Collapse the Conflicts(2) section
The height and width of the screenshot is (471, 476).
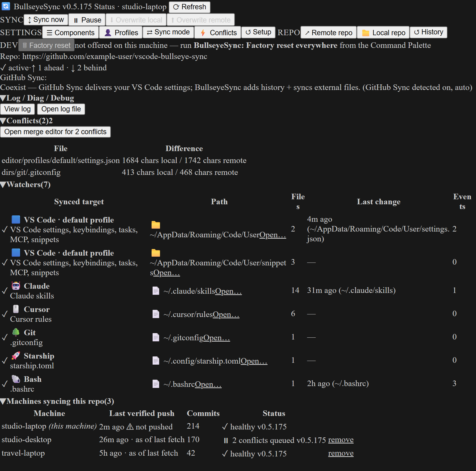point(26,121)
